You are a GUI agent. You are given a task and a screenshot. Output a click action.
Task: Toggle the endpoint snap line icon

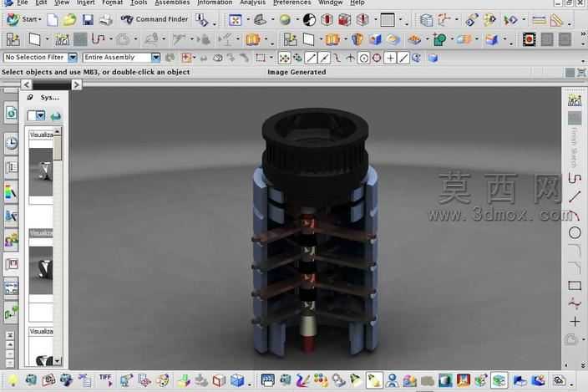pyautogui.click(x=311, y=59)
